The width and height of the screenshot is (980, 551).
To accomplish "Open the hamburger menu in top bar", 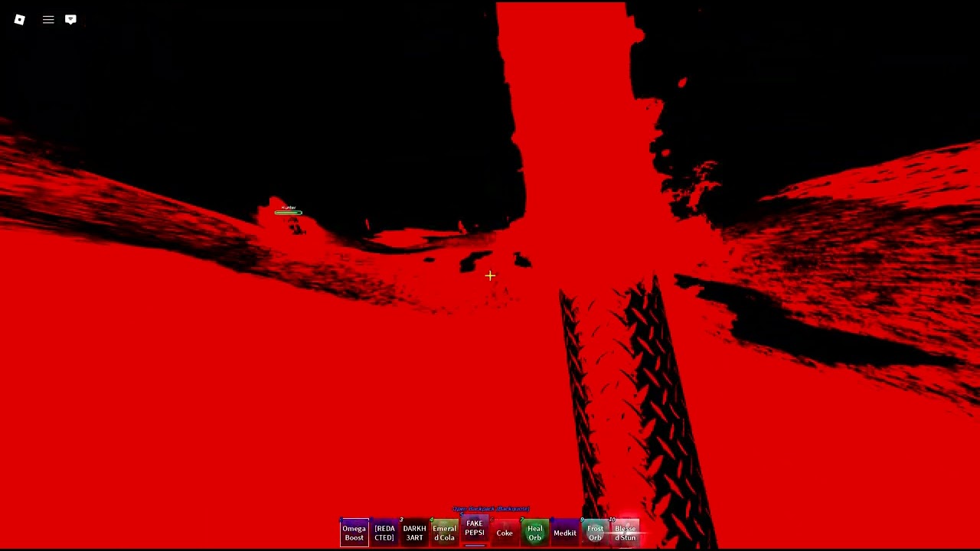I will pyautogui.click(x=48, y=19).
